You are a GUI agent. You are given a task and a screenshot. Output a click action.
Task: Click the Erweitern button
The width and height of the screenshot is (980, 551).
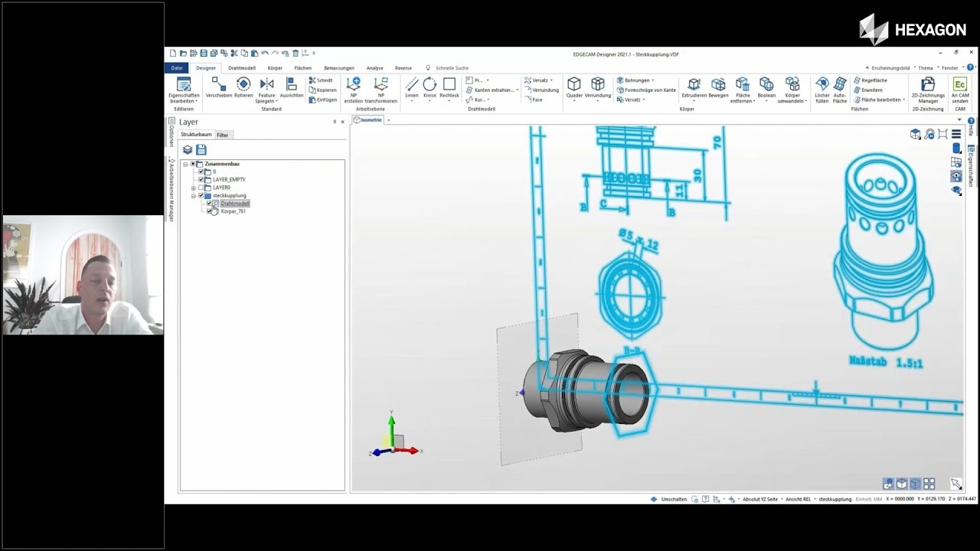pos(868,90)
